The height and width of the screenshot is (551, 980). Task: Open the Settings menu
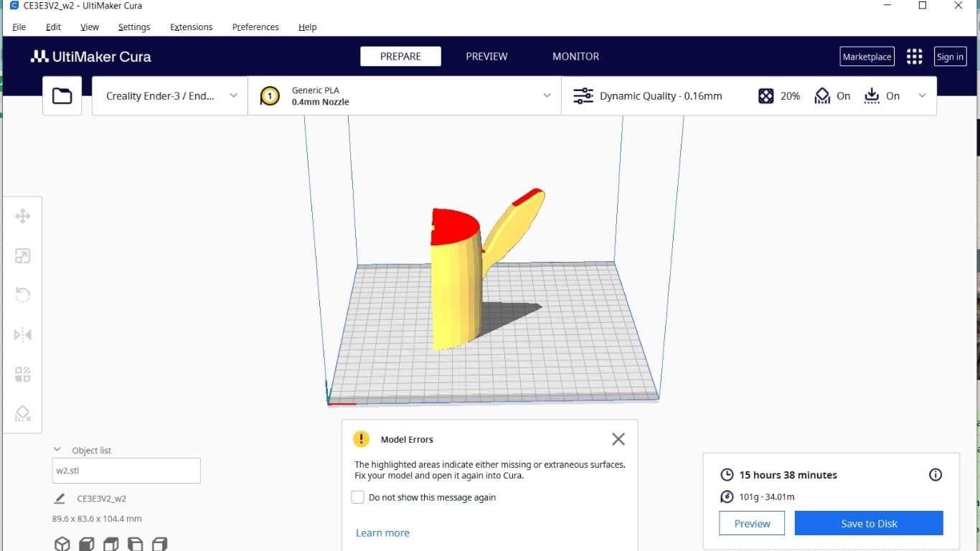(x=134, y=27)
